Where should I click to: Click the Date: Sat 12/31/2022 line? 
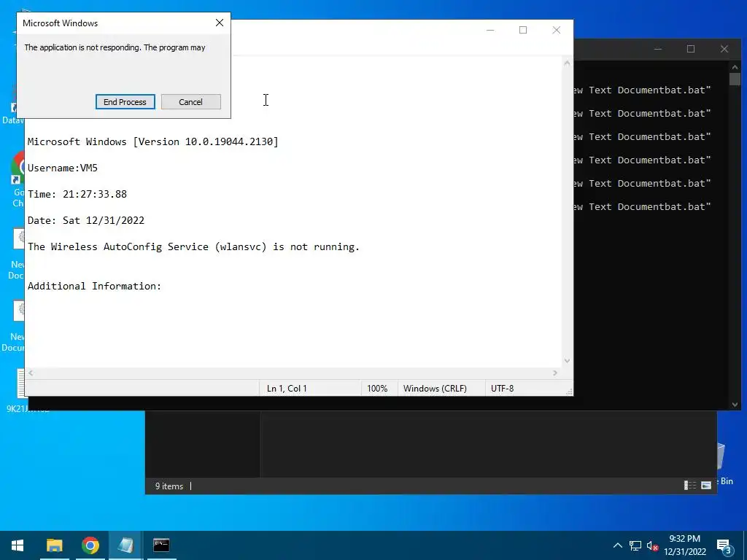click(x=86, y=220)
